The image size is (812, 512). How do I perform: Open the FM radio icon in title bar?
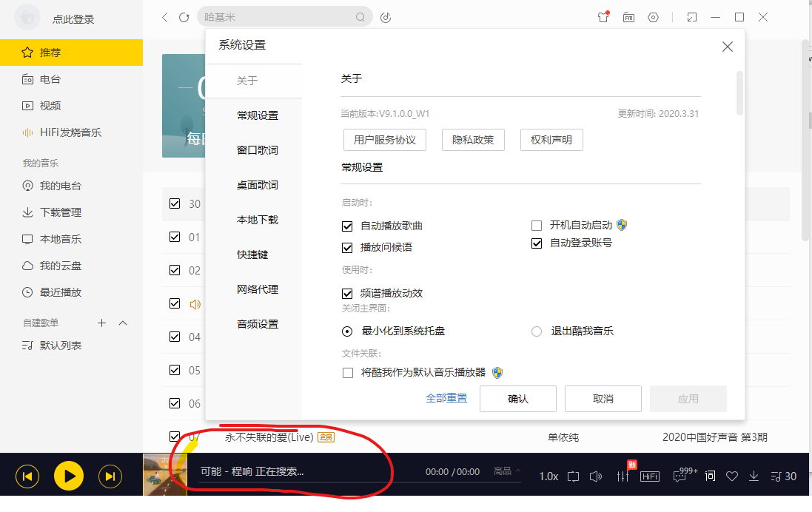pos(628,18)
